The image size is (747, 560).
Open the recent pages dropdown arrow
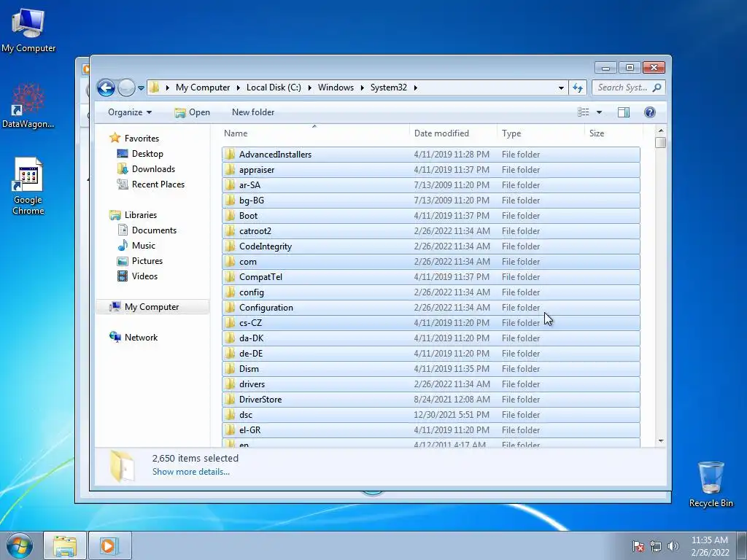(x=141, y=88)
